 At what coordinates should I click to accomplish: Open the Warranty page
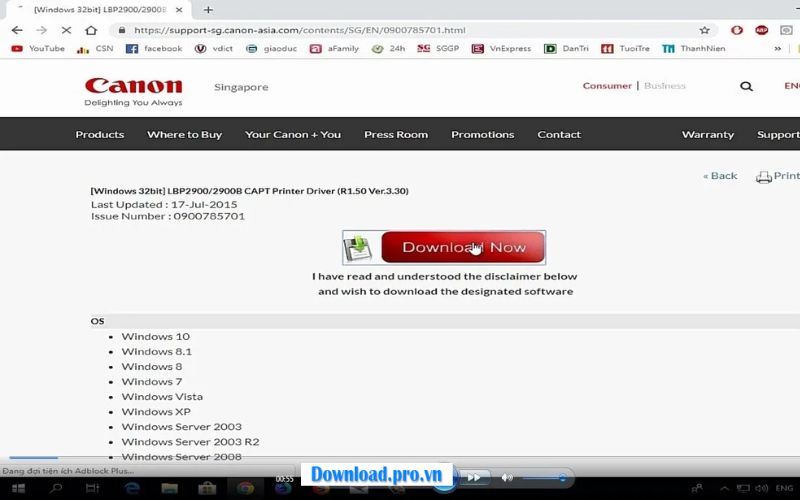pyautogui.click(x=708, y=135)
